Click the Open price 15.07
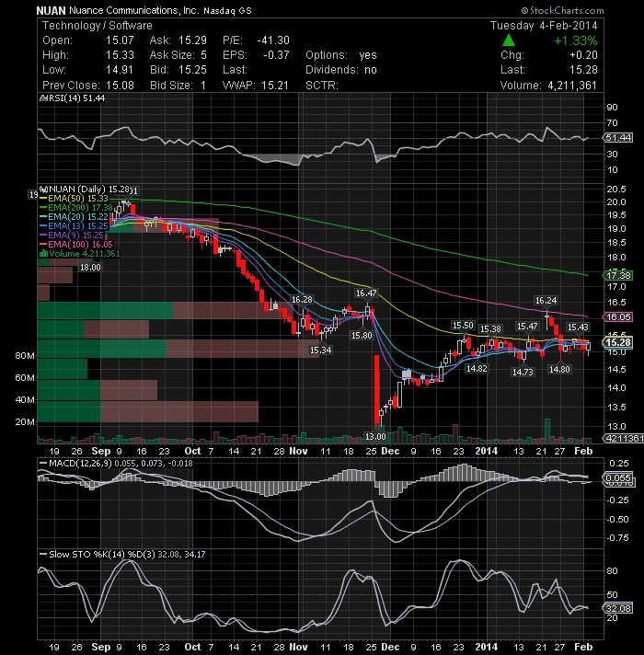The width and height of the screenshot is (644, 655). 120,40
